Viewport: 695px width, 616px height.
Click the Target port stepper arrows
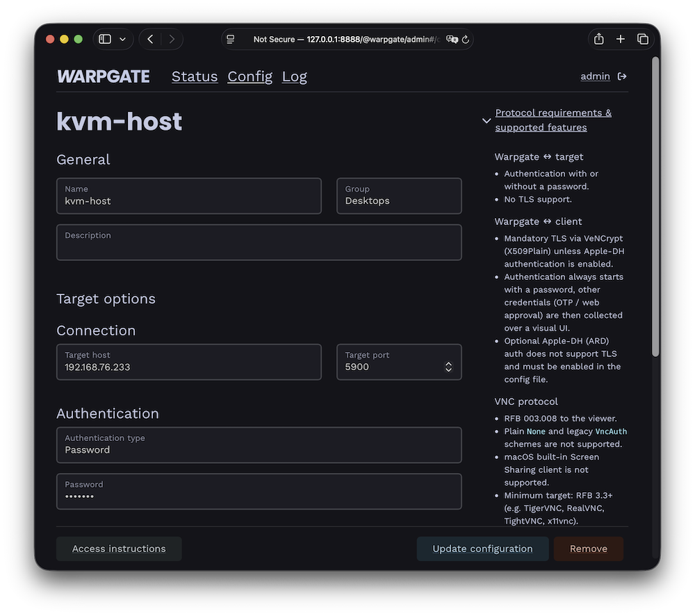point(448,367)
